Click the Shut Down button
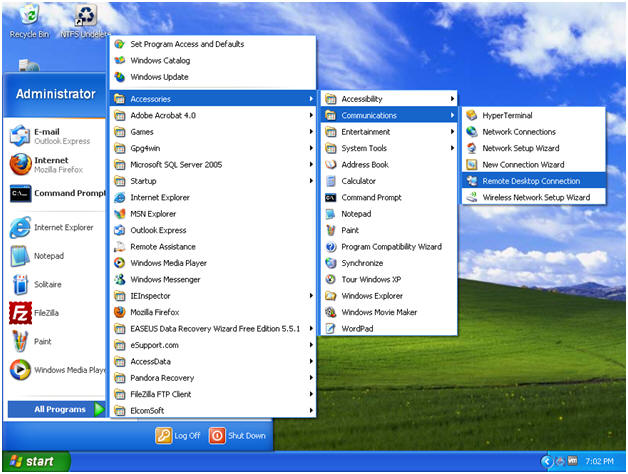Image resolution: width=628 pixels, height=474 pixels. click(237, 436)
